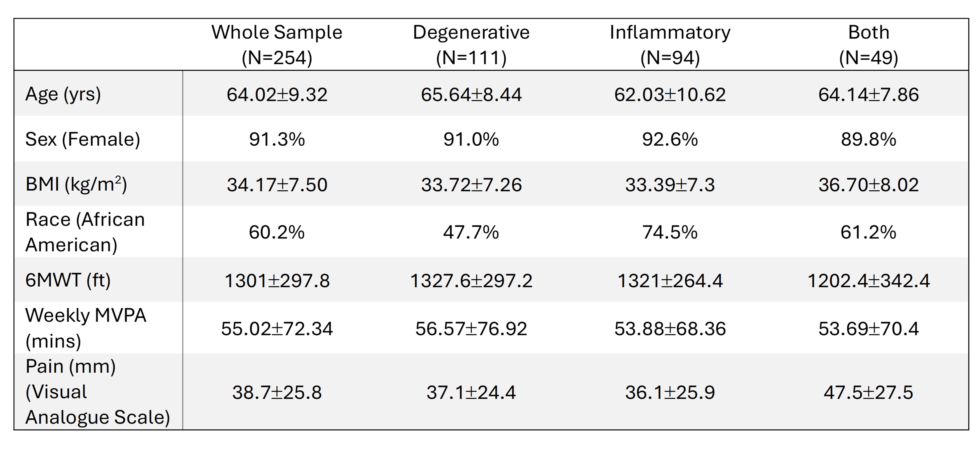Select the degenerative MVPA value 56.57±76.92
Image resolution: width=980 pixels, height=460 pixels.
coord(471,328)
